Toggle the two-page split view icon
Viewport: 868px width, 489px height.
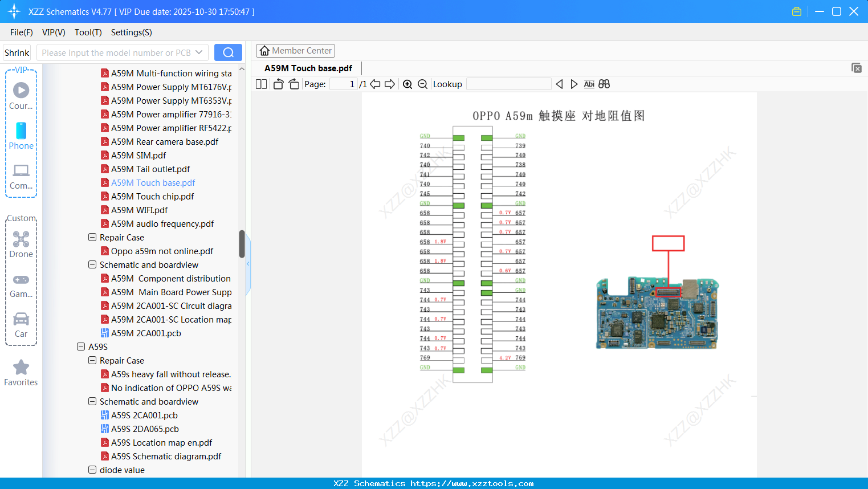(261, 84)
